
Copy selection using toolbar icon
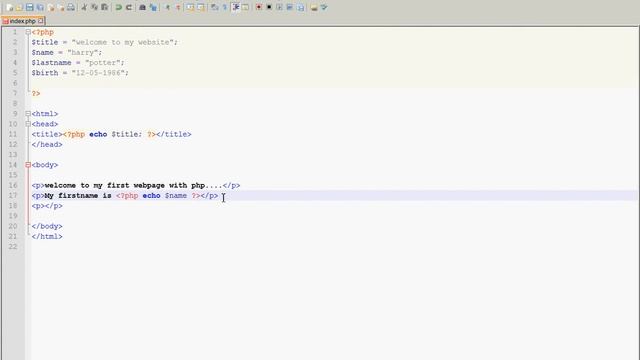pyautogui.click(x=94, y=7)
